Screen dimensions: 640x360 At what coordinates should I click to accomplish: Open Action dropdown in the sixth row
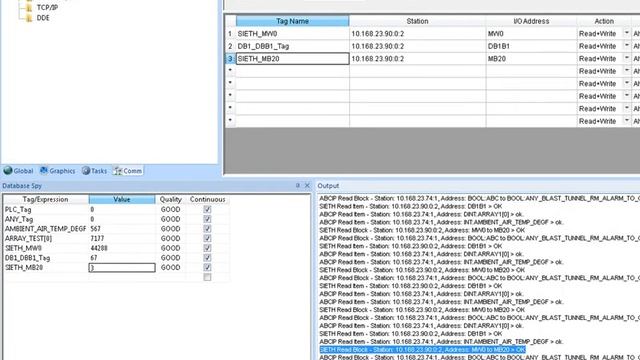click(x=627, y=96)
